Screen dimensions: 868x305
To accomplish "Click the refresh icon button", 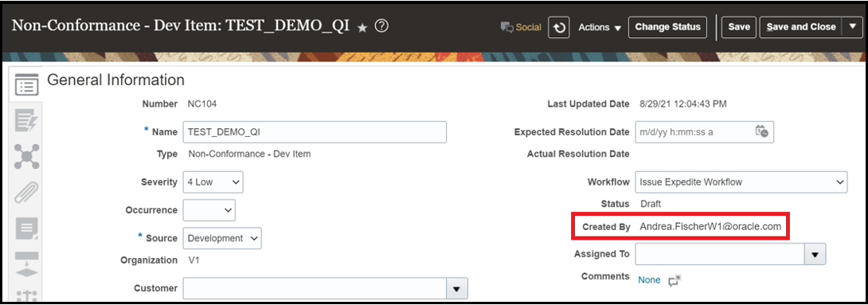I will pyautogui.click(x=559, y=27).
